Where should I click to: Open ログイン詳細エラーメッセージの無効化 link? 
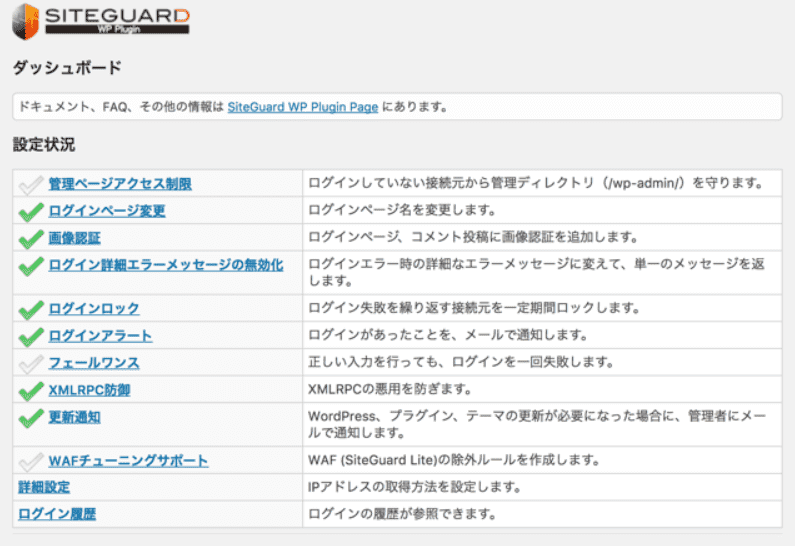(165, 265)
